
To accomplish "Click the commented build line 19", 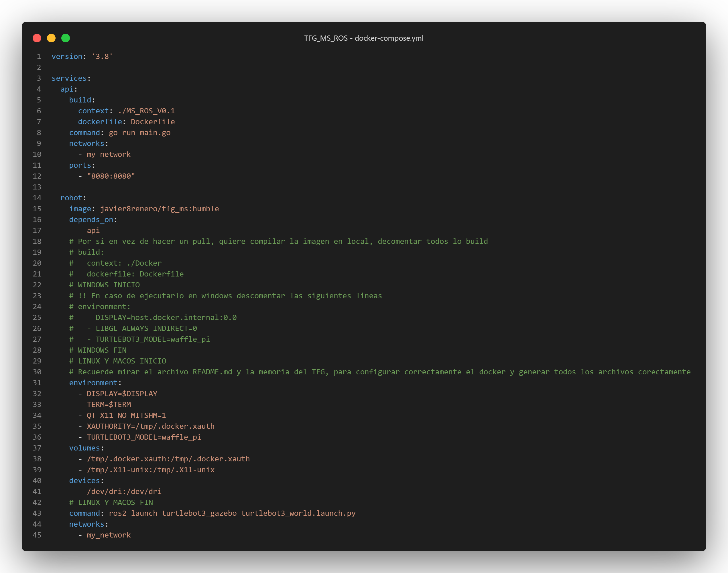I will [86, 252].
